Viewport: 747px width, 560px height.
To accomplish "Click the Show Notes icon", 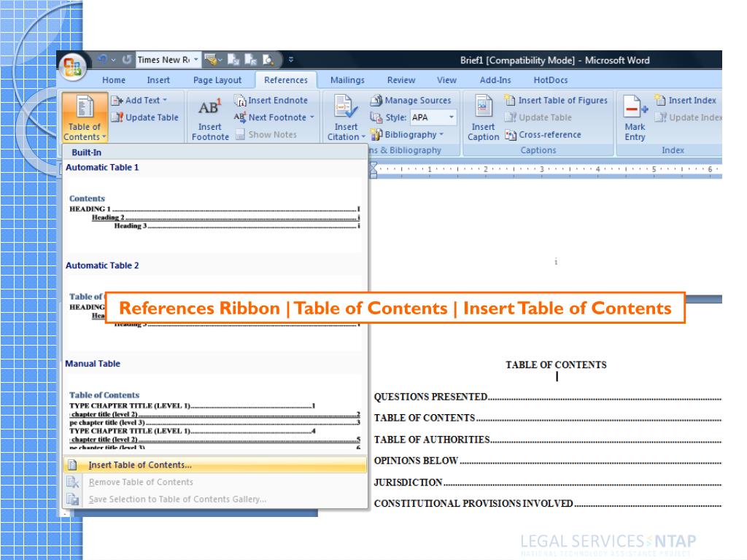I will [x=240, y=135].
